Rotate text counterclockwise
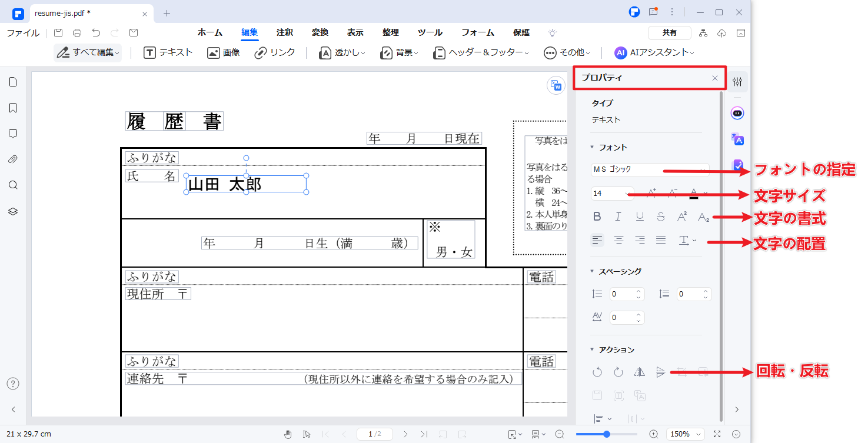The width and height of the screenshot is (868, 443). point(597,372)
